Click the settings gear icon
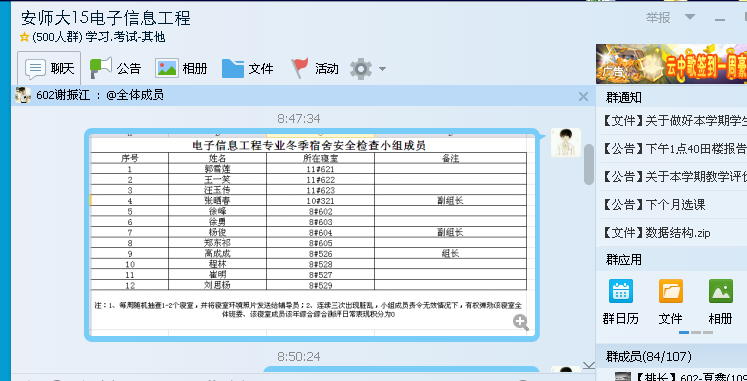 [361, 69]
